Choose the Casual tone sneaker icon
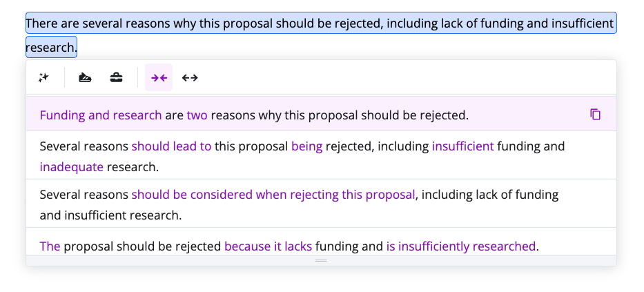Image resolution: width=644 pixels, height=292 pixels. [x=85, y=77]
